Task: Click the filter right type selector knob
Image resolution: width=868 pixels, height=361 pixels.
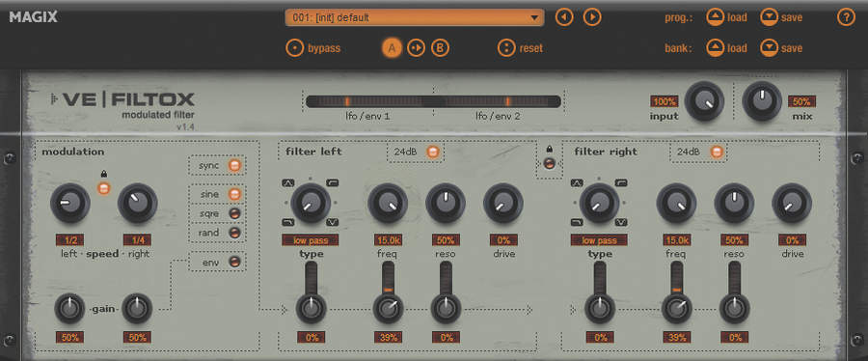Action: pos(600,204)
